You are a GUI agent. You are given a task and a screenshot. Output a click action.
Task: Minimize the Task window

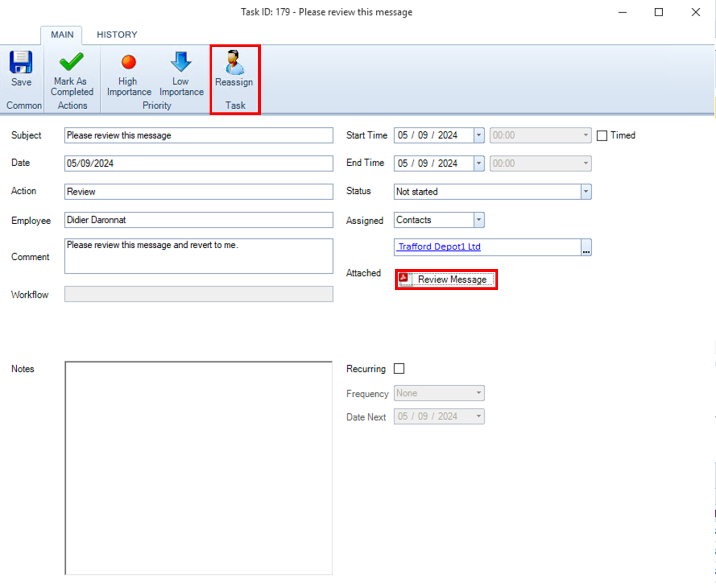[622, 12]
